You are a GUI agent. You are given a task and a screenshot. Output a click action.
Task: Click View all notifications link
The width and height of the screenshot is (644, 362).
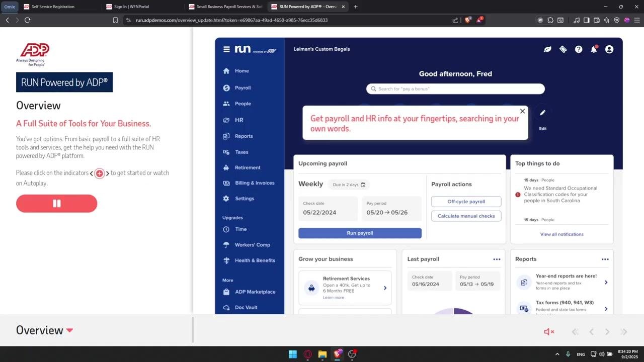562,234
